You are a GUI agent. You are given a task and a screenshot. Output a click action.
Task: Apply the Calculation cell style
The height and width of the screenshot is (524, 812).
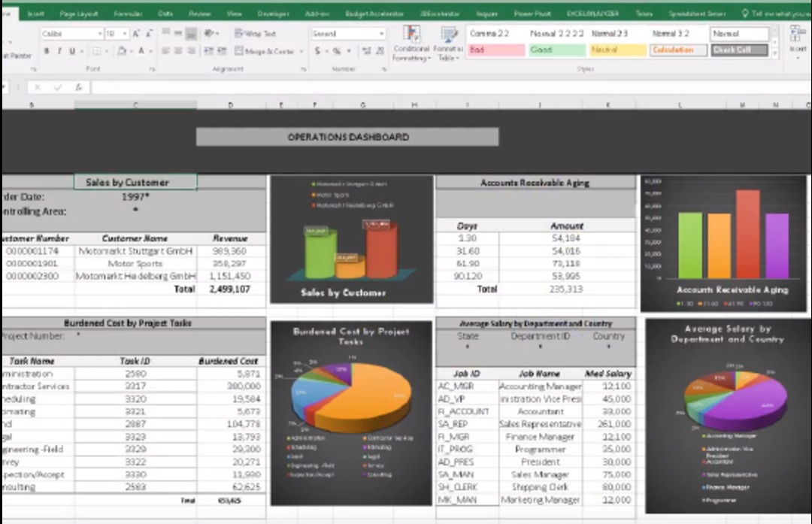pyautogui.click(x=678, y=50)
